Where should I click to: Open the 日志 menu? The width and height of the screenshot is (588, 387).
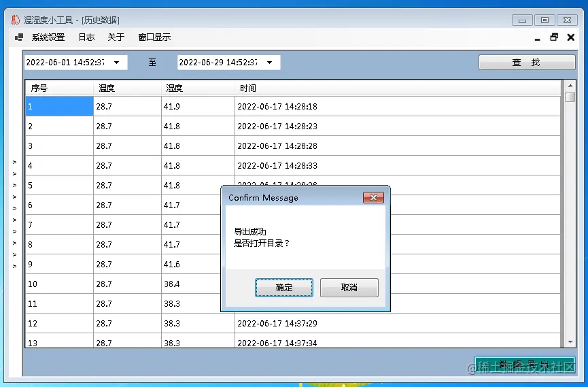click(x=86, y=37)
